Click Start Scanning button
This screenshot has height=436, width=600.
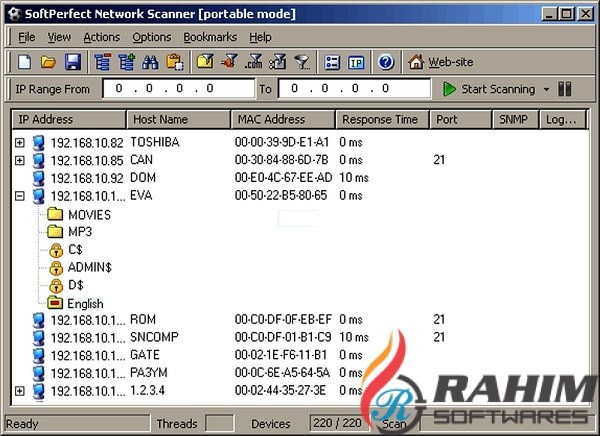489,89
